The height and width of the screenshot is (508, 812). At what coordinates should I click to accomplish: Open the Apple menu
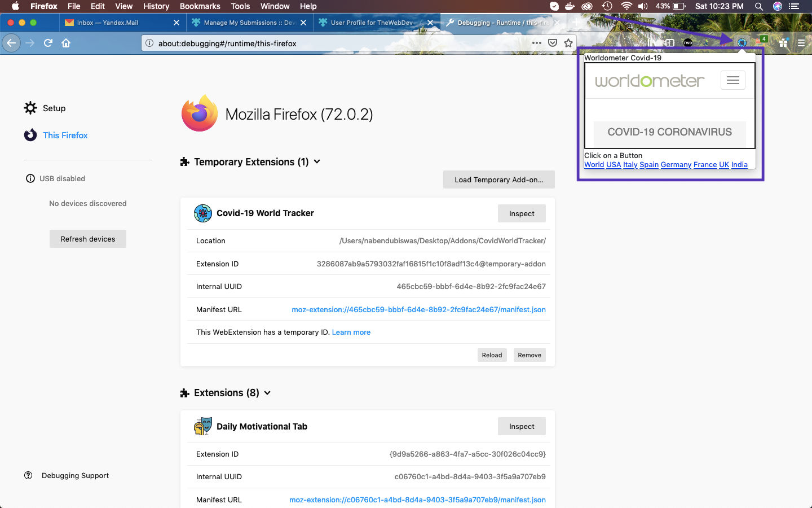pyautogui.click(x=15, y=6)
